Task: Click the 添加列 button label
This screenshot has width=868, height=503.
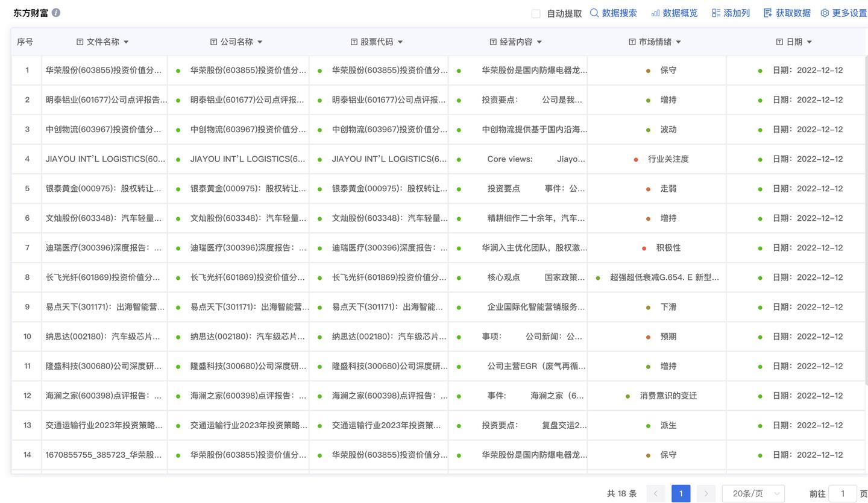Action: pos(737,13)
